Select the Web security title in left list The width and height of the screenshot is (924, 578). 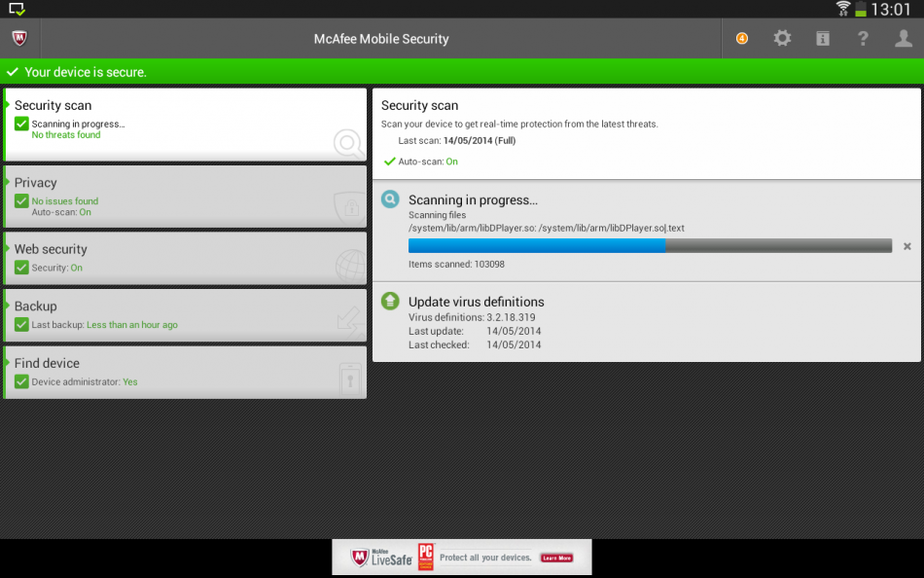[51, 249]
